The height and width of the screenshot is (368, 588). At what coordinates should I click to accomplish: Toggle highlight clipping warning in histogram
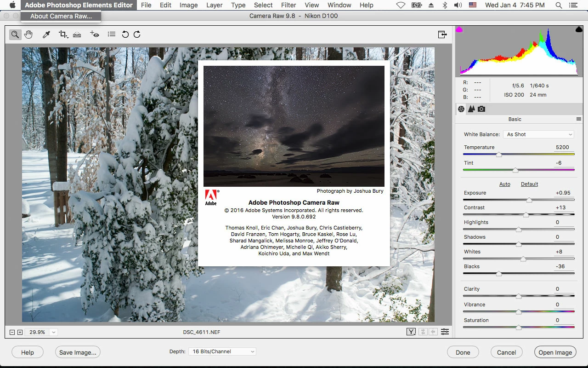click(x=579, y=29)
